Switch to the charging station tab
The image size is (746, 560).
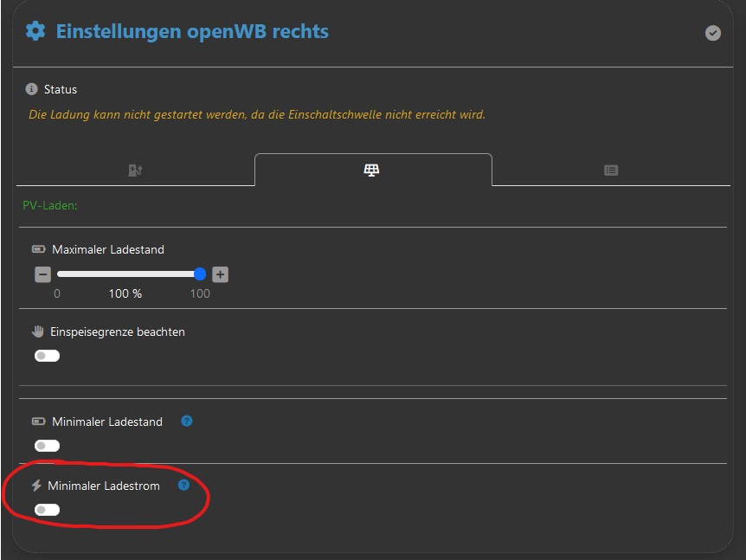pos(135,170)
